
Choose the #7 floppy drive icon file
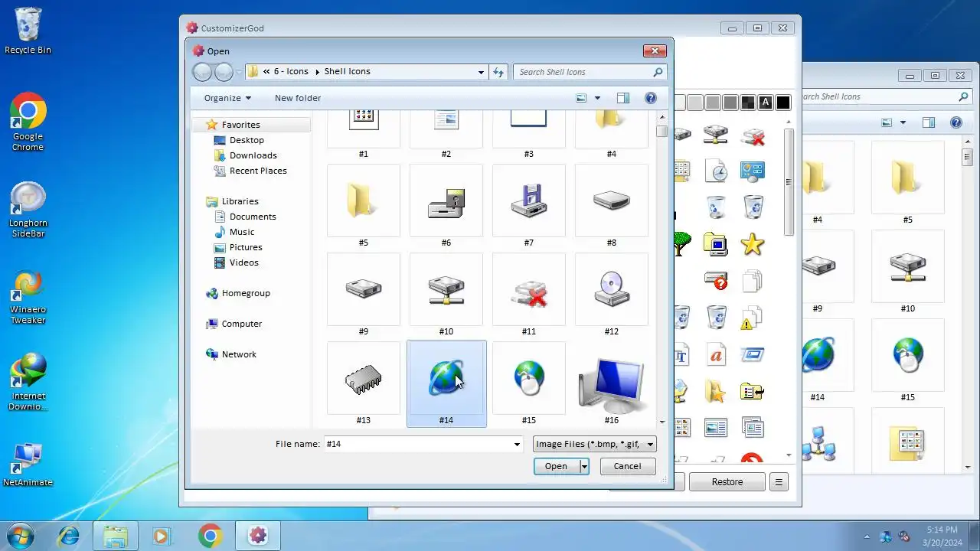tap(529, 207)
